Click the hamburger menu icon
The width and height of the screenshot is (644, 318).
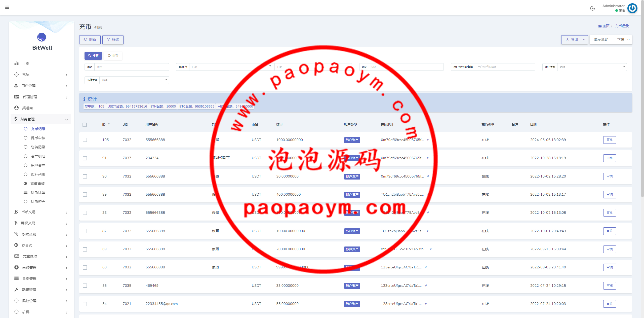point(7,7)
